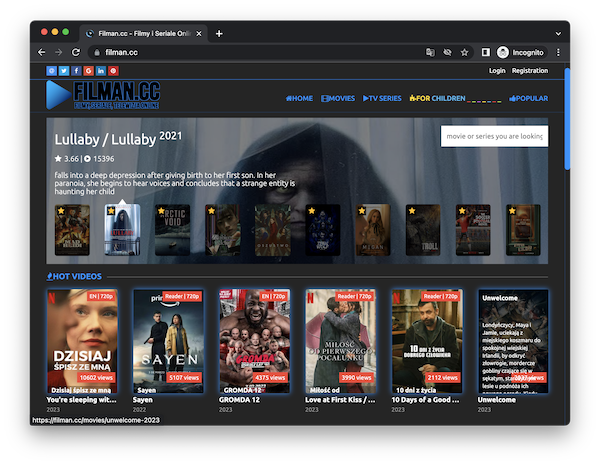Click the 10 Days of a Good ... title

click(x=426, y=400)
